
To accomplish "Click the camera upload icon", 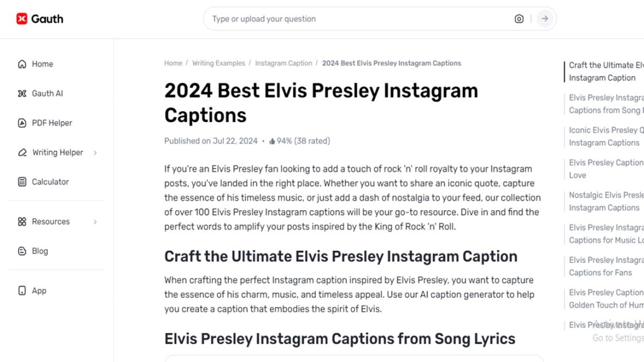I will click(519, 19).
